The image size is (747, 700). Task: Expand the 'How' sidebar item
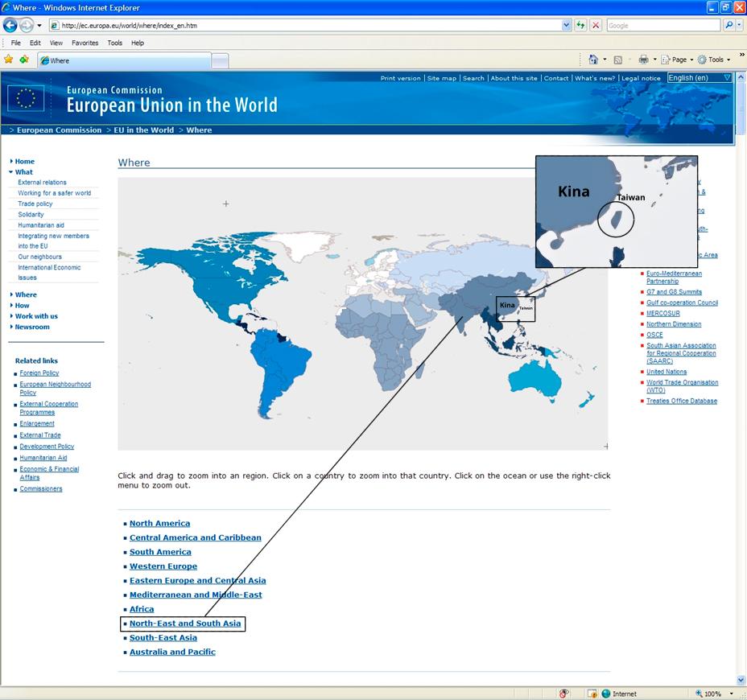[11, 306]
